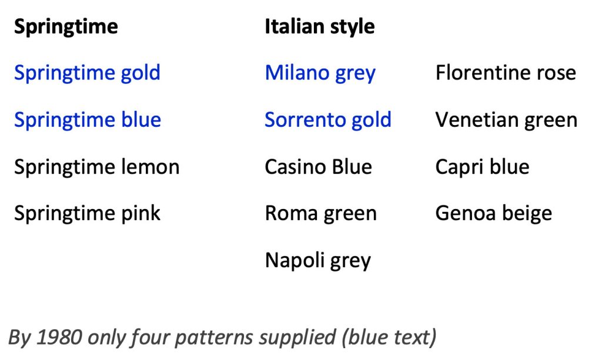
Task: Pick the Napoli grey entry
Action: 317,260
